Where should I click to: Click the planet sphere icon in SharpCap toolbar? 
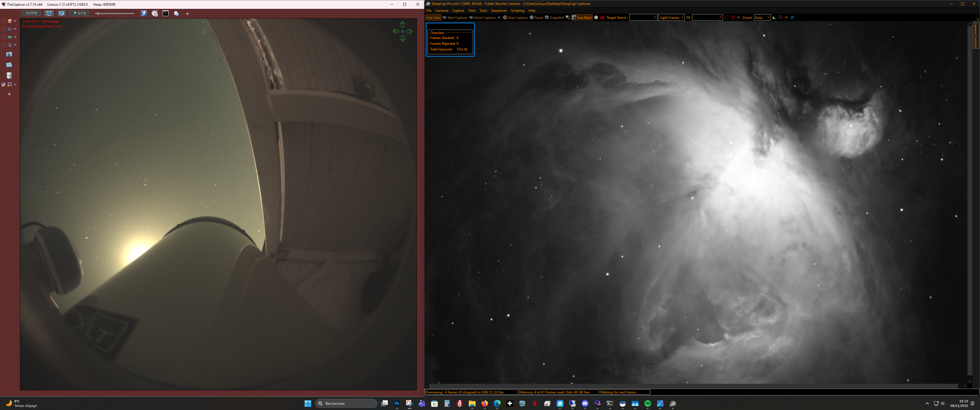click(x=596, y=17)
